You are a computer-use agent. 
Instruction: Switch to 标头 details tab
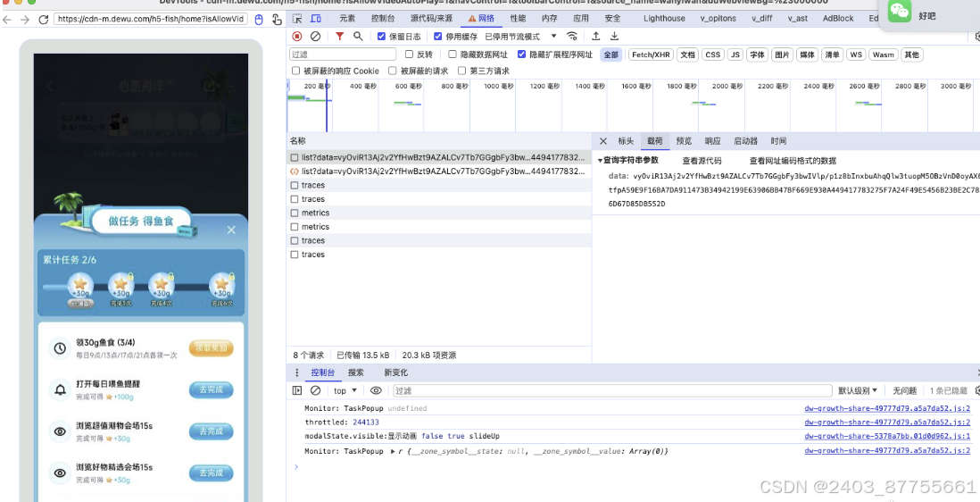click(626, 141)
